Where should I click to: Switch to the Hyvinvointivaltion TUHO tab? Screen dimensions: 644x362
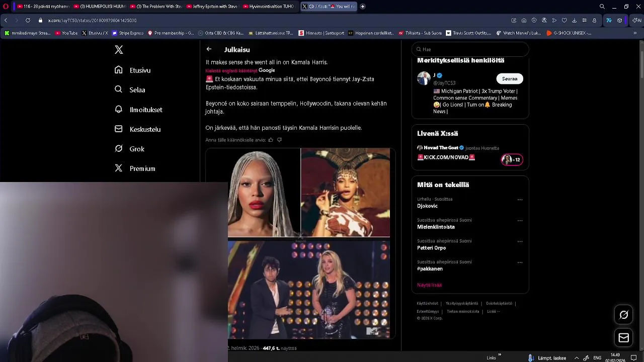point(268,7)
